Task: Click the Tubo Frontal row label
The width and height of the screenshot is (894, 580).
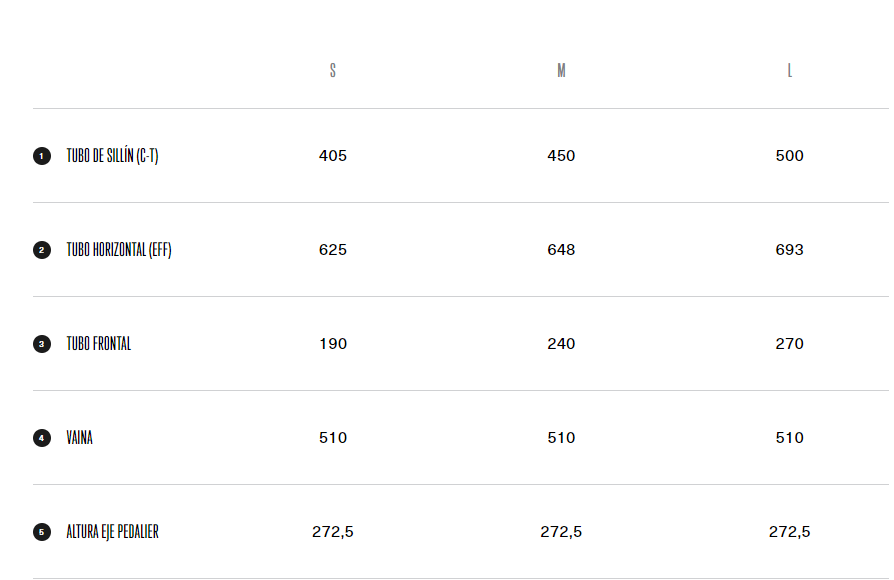Action: 99,344
